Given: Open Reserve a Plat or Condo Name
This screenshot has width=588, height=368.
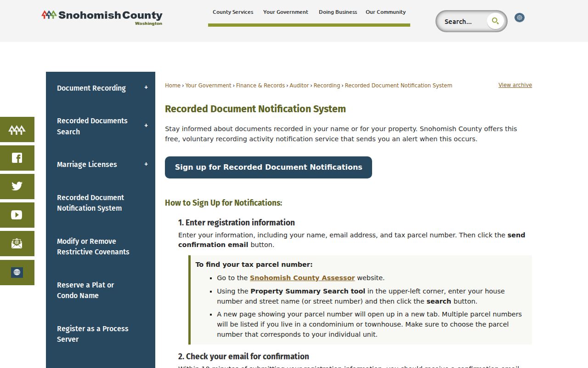Looking at the screenshot, I should [85, 290].
